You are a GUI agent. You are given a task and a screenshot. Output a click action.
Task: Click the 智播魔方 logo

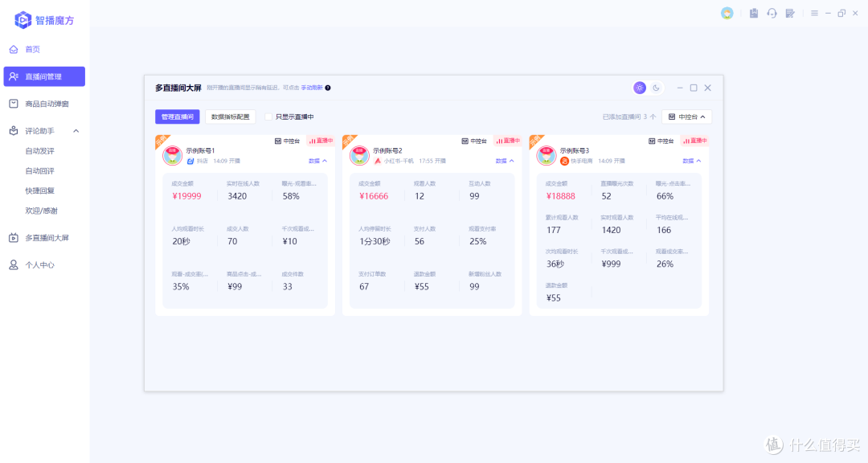pos(43,20)
